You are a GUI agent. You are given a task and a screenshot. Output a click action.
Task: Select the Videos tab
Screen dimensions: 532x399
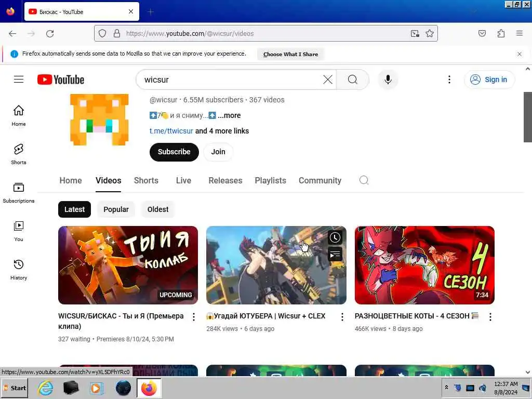pyautogui.click(x=108, y=180)
